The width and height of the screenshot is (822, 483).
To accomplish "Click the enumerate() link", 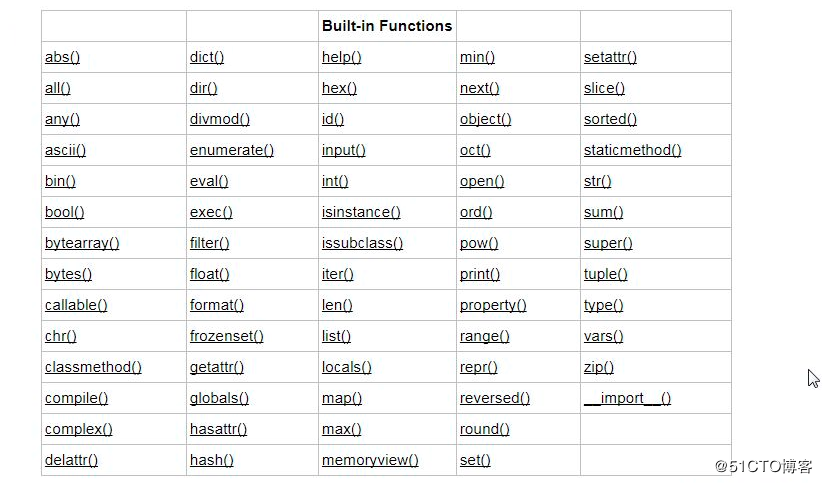I will tap(232, 150).
